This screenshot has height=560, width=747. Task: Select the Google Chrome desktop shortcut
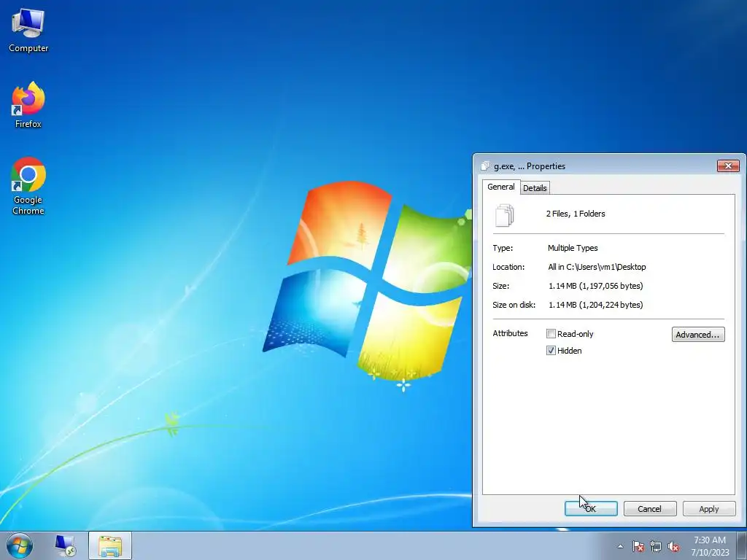(28, 186)
